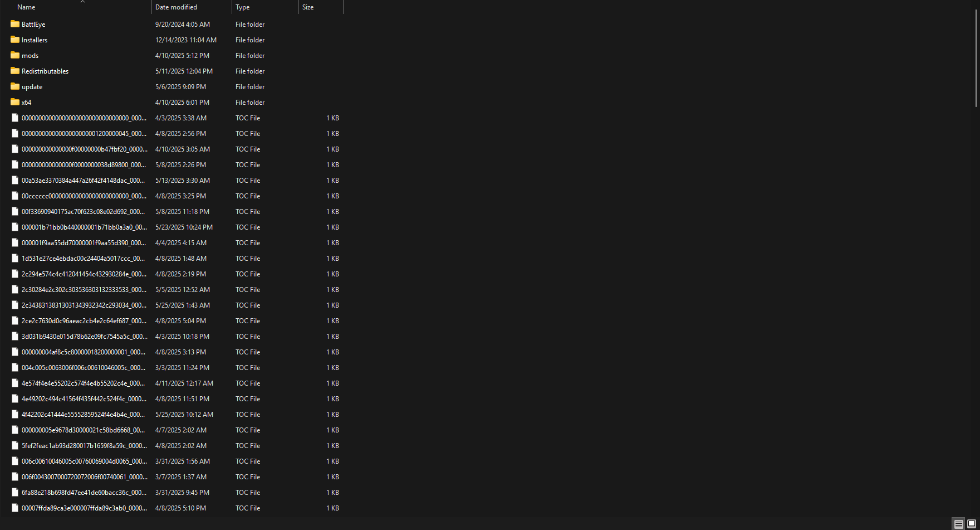The image size is (980, 530).
Task: Sort files by the Name column
Action: (x=26, y=7)
